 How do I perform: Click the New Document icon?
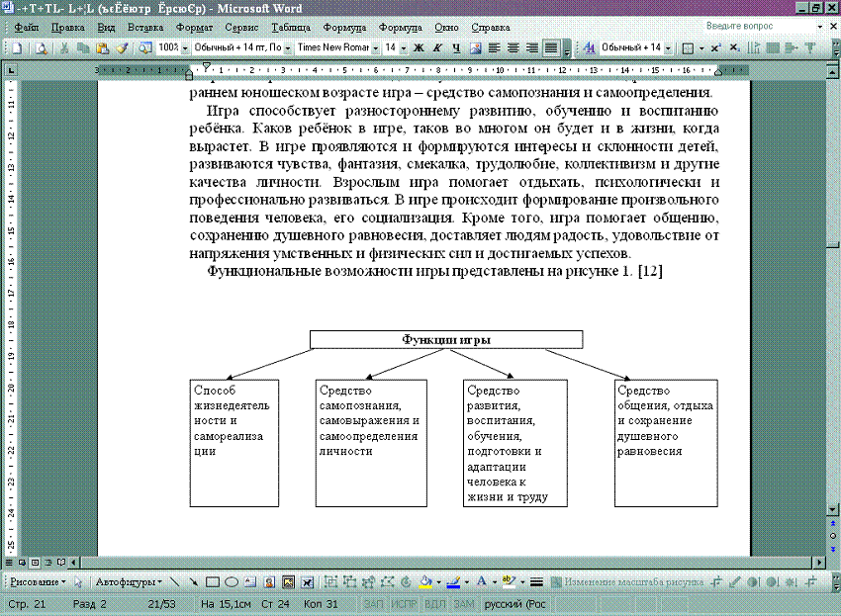tap(15, 47)
